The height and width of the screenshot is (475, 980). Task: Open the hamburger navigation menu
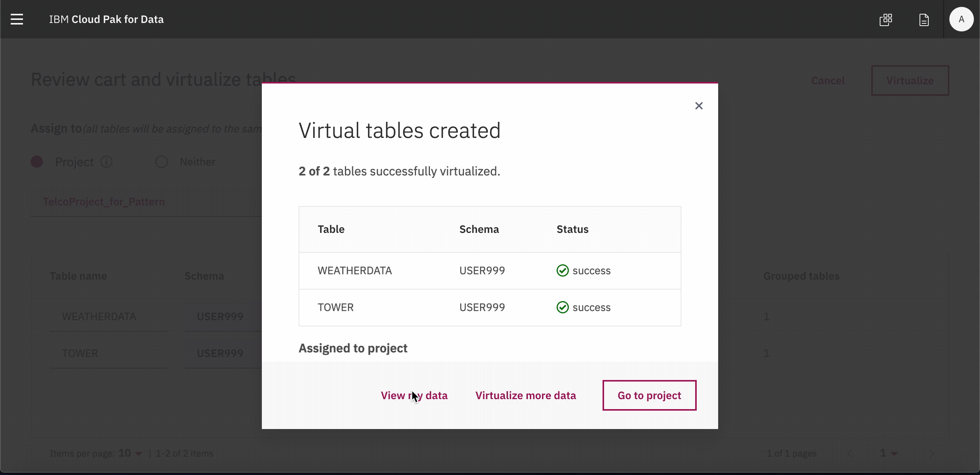click(17, 19)
